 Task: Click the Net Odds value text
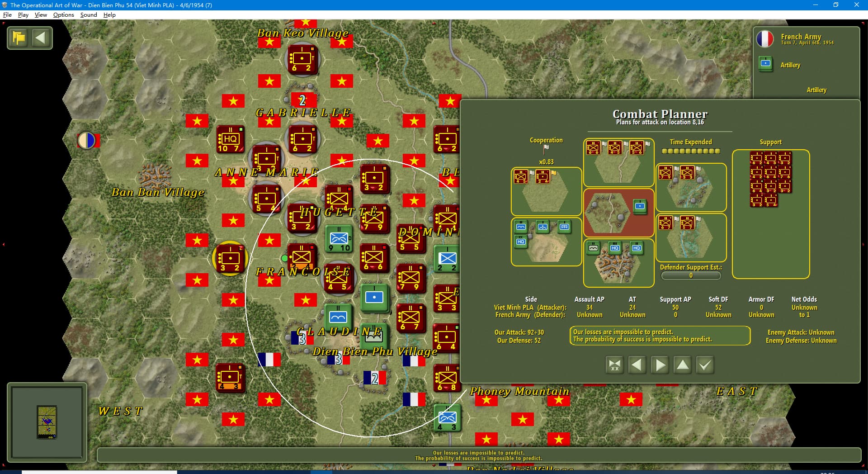pos(804,311)
